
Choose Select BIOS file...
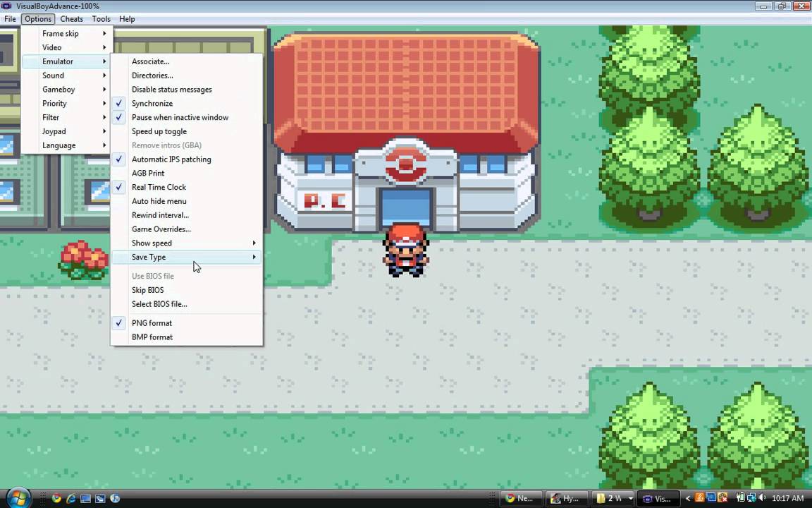(x=186, y=304)
